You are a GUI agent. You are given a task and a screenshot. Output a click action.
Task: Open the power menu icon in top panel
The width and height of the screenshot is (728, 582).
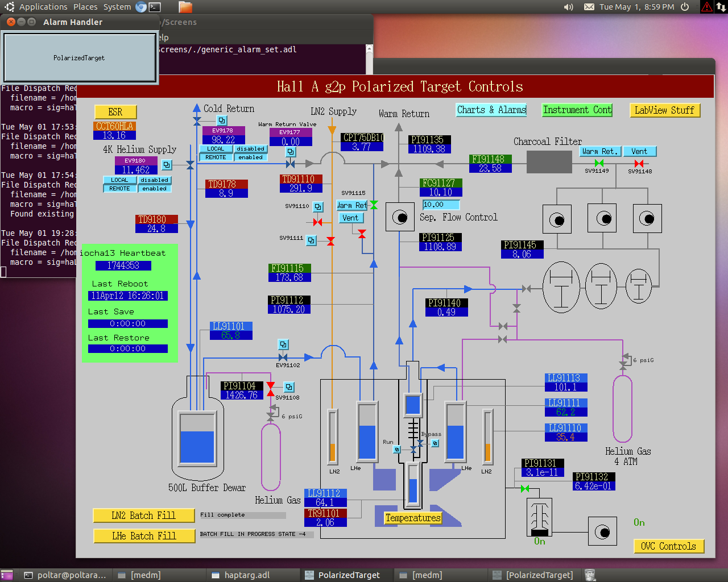tap(685, 7)
